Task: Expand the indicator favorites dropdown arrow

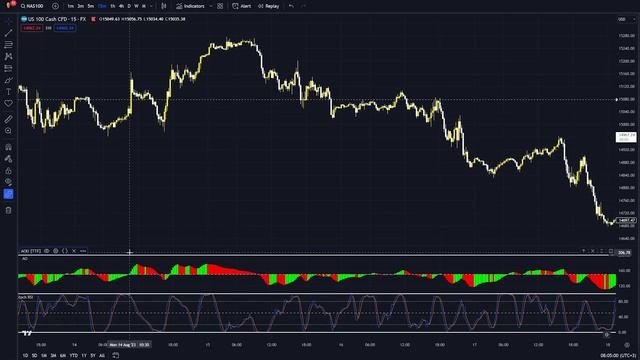Action: (211, 6)
